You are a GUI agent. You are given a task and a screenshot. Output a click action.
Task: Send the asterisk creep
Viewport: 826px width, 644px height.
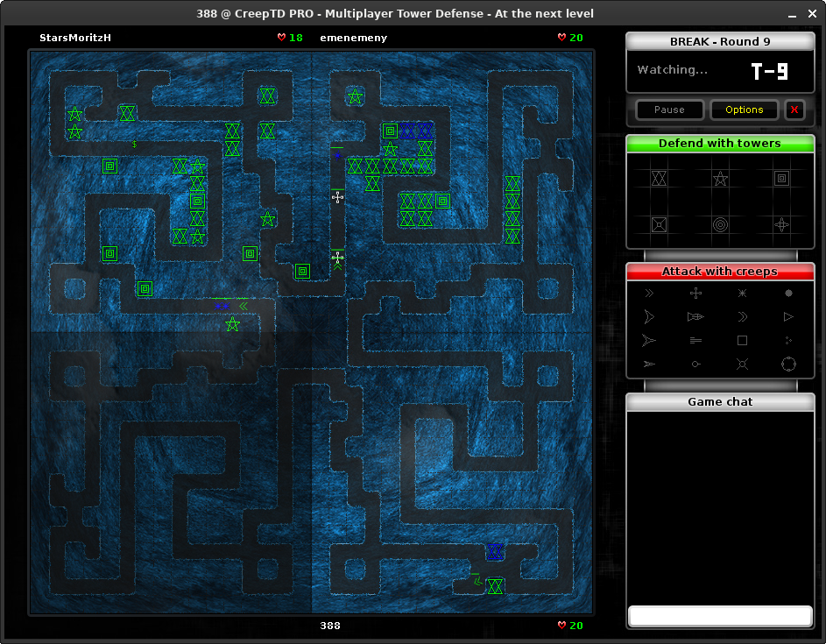pyautogui.click(x=742, y=293)
